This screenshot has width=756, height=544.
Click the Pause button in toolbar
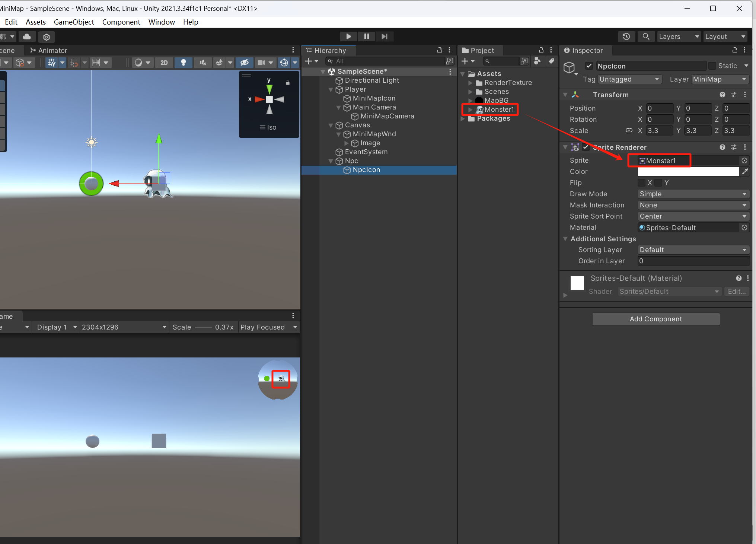point(366,36)
